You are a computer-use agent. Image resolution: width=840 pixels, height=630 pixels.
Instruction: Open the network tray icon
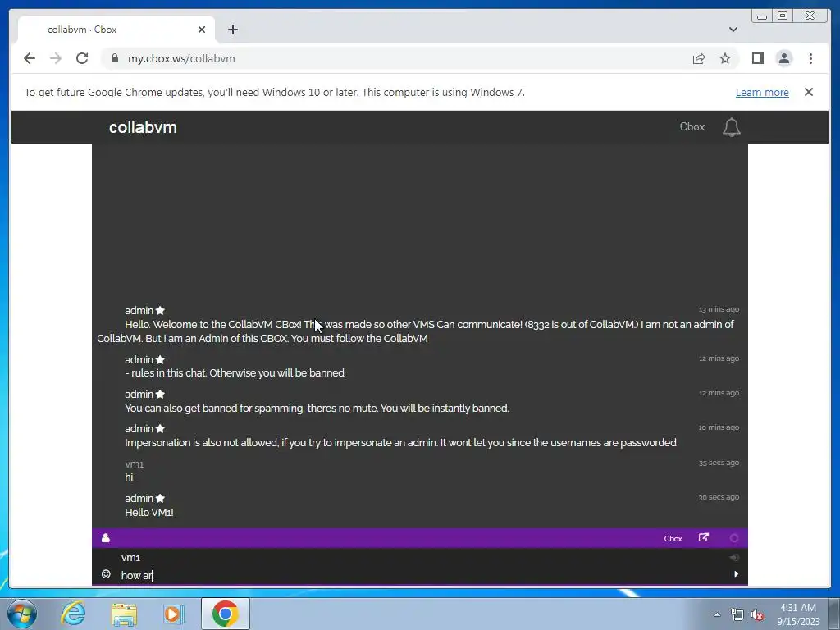coord(737,615)
